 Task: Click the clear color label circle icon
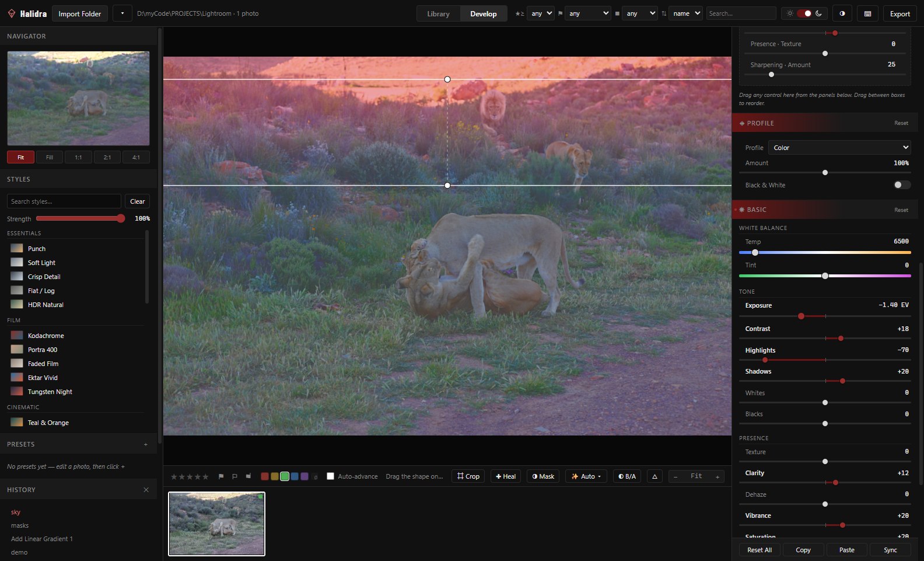[315, 477]
